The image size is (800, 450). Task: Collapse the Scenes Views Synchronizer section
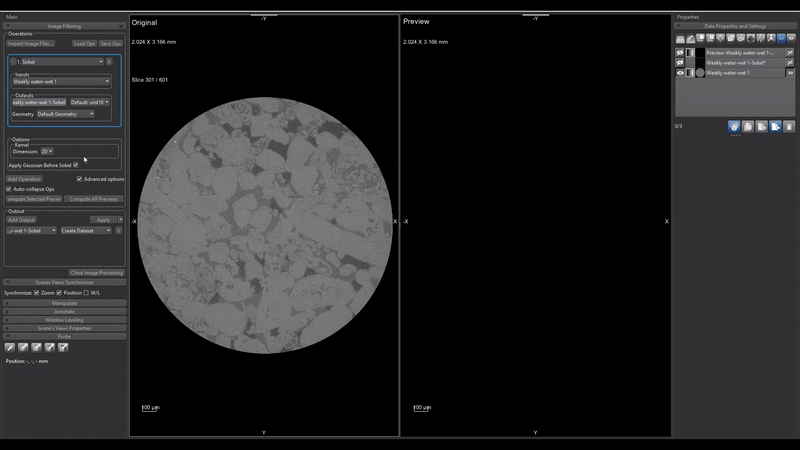point(64,282)
